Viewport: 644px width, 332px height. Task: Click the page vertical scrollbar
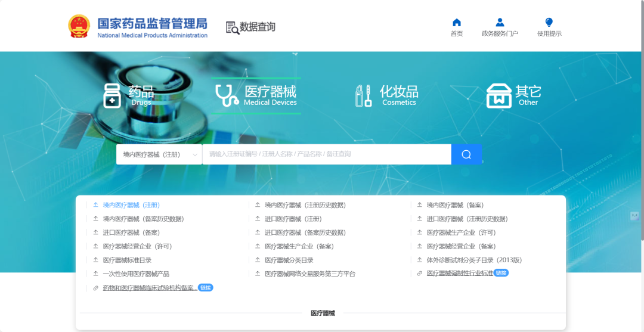[640, 119]
